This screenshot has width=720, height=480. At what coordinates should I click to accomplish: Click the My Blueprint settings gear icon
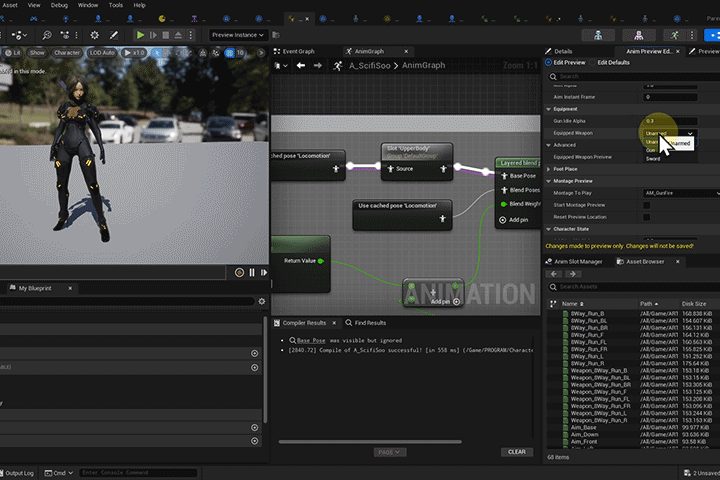(262, 301)
